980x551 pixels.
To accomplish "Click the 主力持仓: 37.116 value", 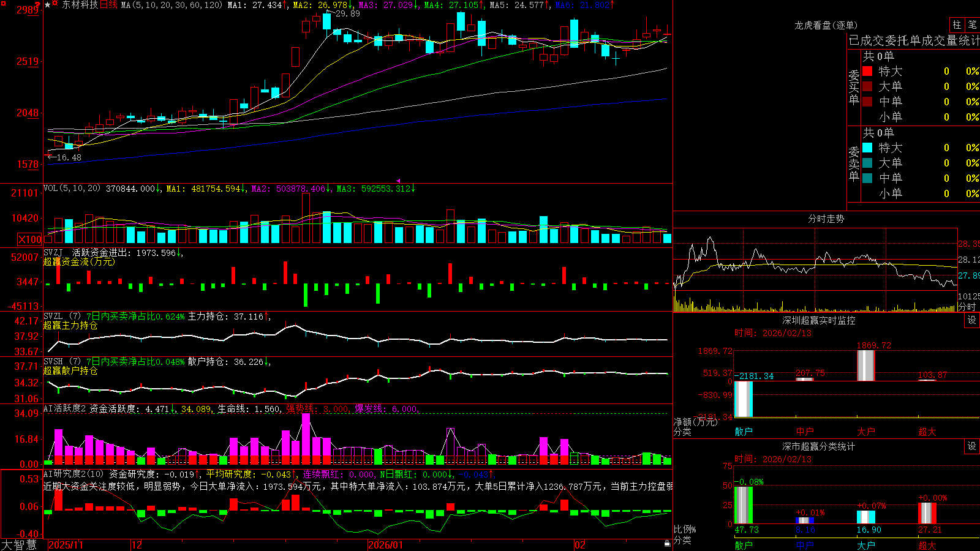I will [x=225, y=317].
